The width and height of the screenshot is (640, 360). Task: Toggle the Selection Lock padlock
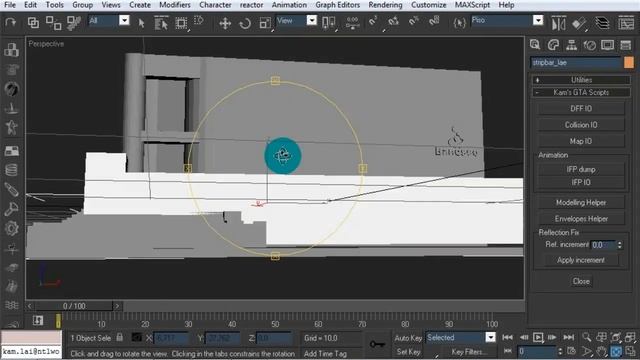[x=120, y=338]
